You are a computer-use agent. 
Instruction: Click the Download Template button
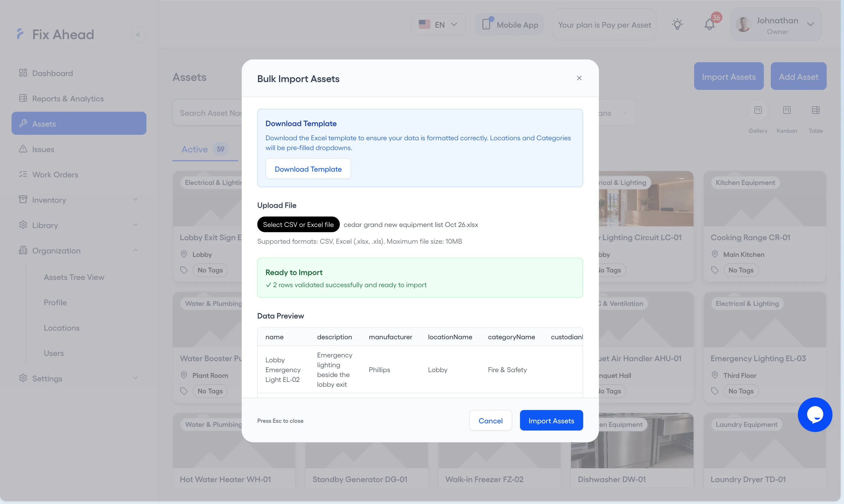click(x=308, y=169)
